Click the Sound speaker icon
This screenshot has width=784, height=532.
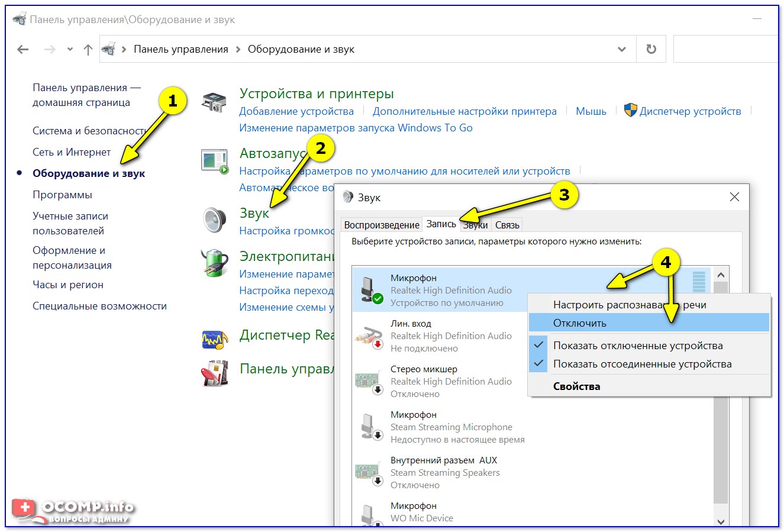pos(214,220)
